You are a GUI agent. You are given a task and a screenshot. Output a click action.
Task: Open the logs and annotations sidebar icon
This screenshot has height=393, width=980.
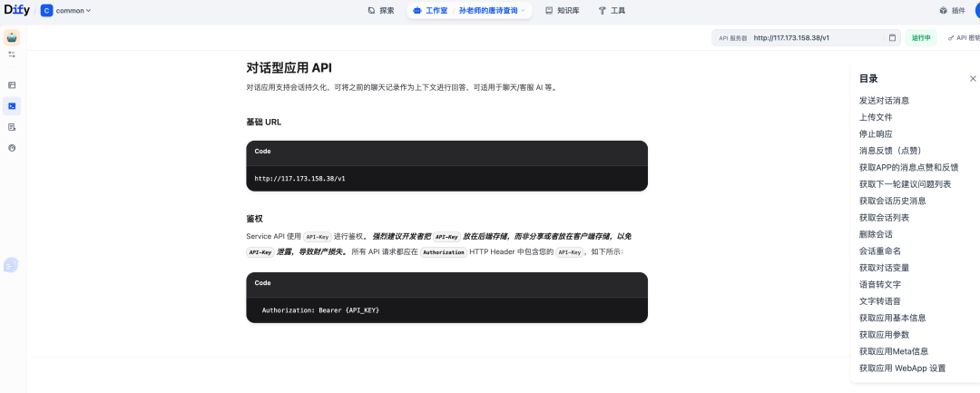coord(12,127)
